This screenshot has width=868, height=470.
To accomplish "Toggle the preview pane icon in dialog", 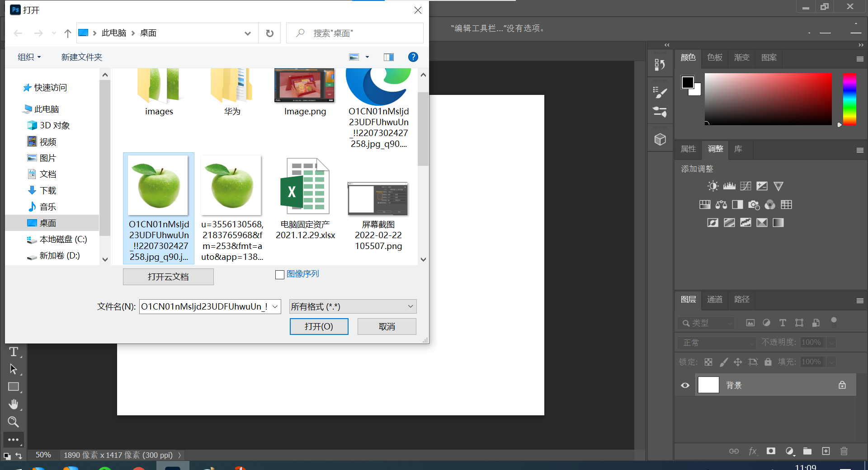I will 389,57.
